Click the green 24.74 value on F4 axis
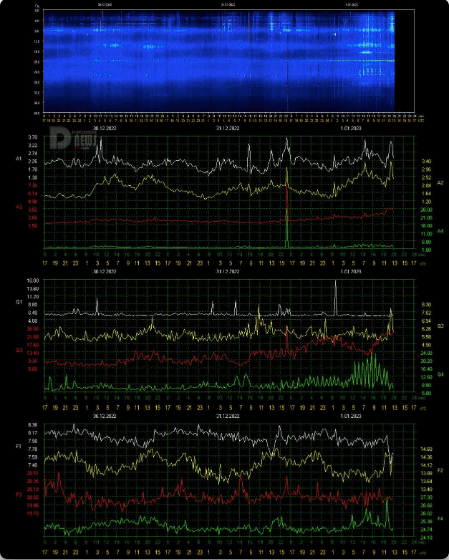 coord(426,529)
